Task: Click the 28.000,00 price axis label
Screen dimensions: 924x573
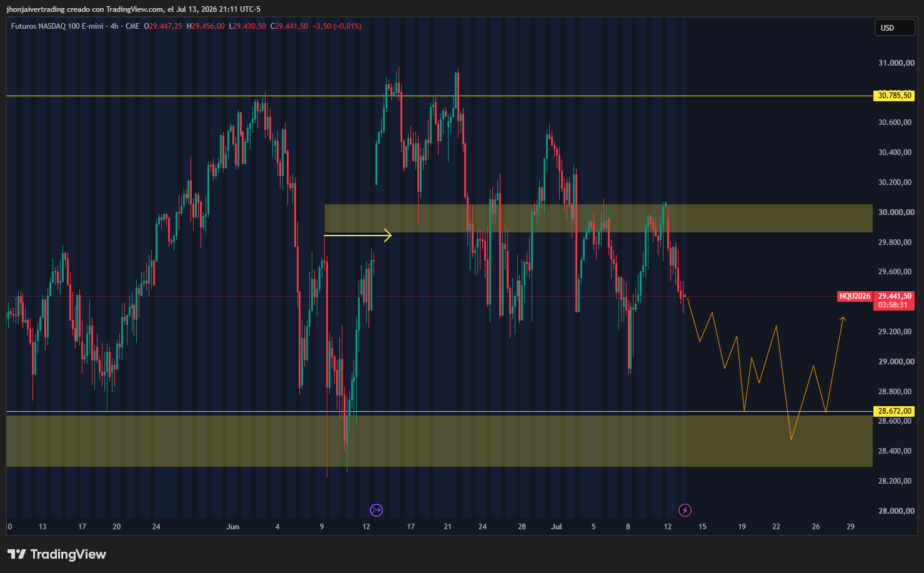Action: click(x=896, y=511)
